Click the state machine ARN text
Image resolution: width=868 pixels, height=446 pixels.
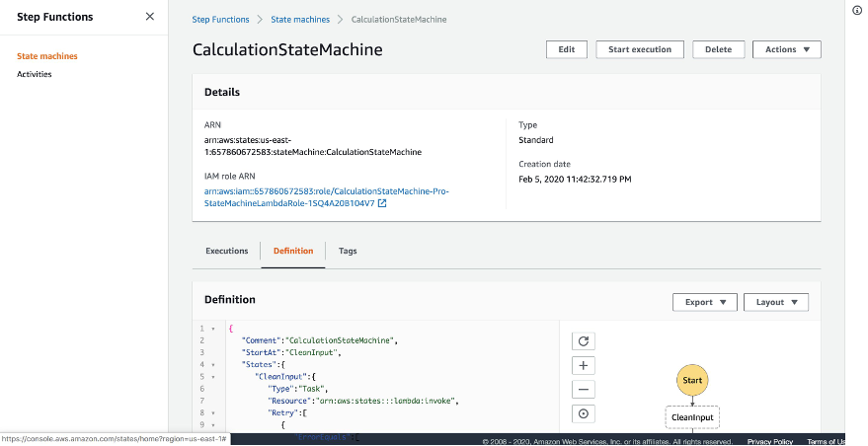[313, 146]
